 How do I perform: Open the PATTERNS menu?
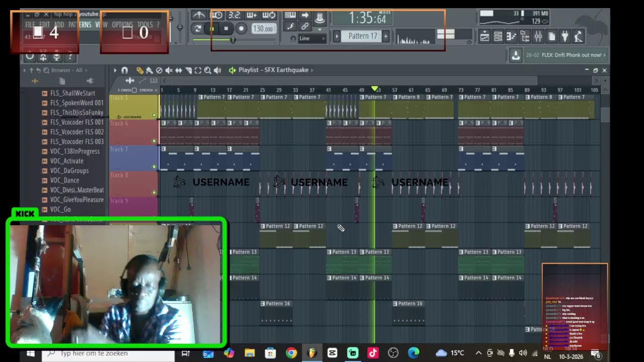point(80,24)
